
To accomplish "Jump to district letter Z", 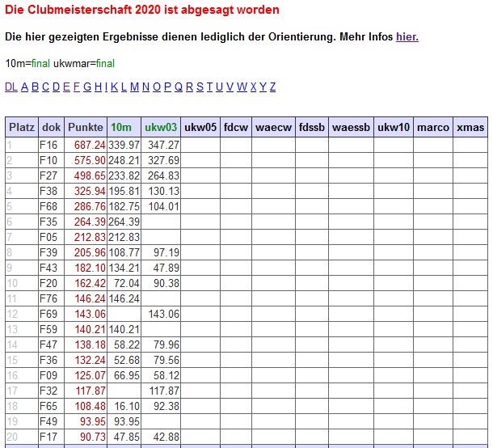I will pos(272,87).
